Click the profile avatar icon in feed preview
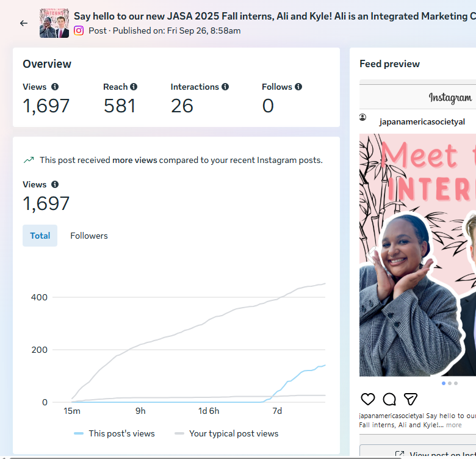Screen dimensions: 476x459 pos(363,117)
